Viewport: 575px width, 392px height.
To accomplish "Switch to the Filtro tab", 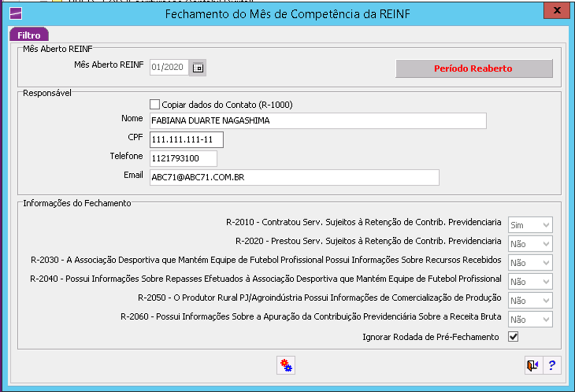I will click(29, 35).
